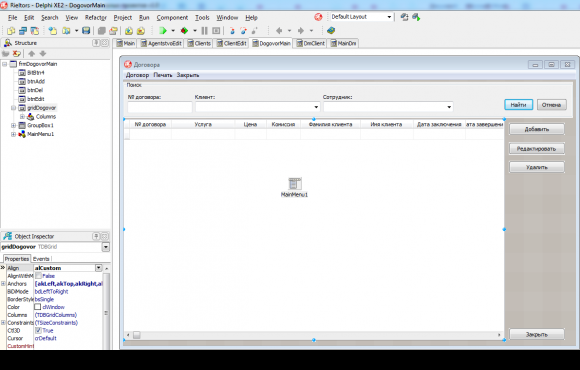This screenshot has height=370, width=580.
Task: Click the Найти button
Action: [x=518, y=105]
